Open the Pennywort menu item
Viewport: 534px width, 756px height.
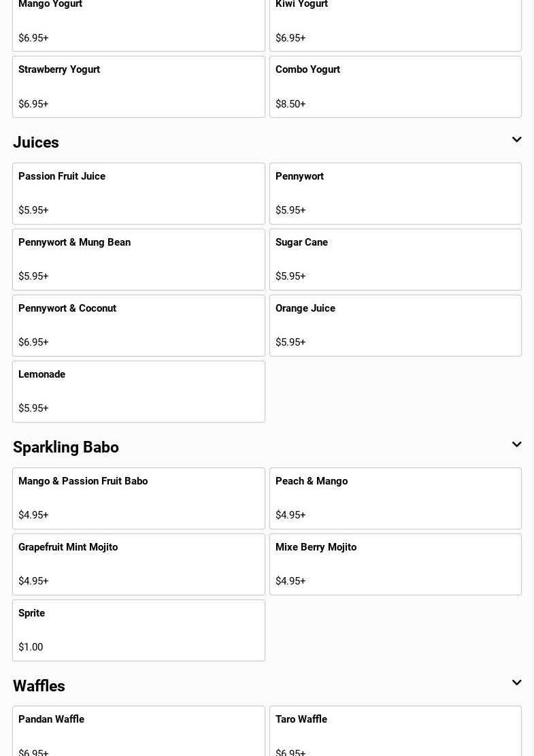(395, 193)
